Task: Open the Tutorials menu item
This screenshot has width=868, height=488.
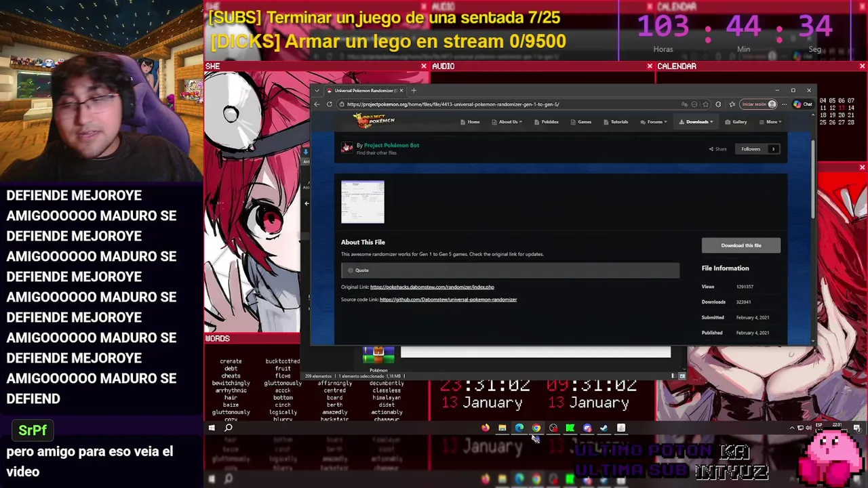Action: point(616,122)
